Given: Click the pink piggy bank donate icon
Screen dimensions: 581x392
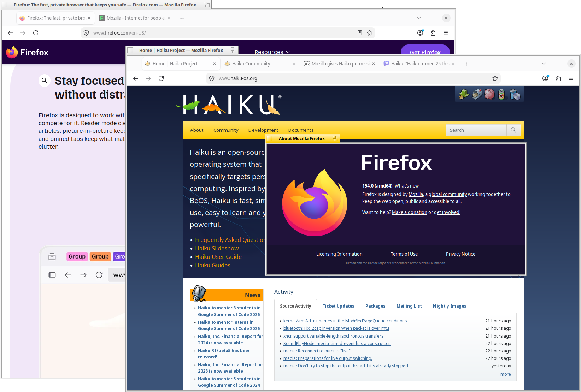Looking at the screenshot, I should 489,94.
